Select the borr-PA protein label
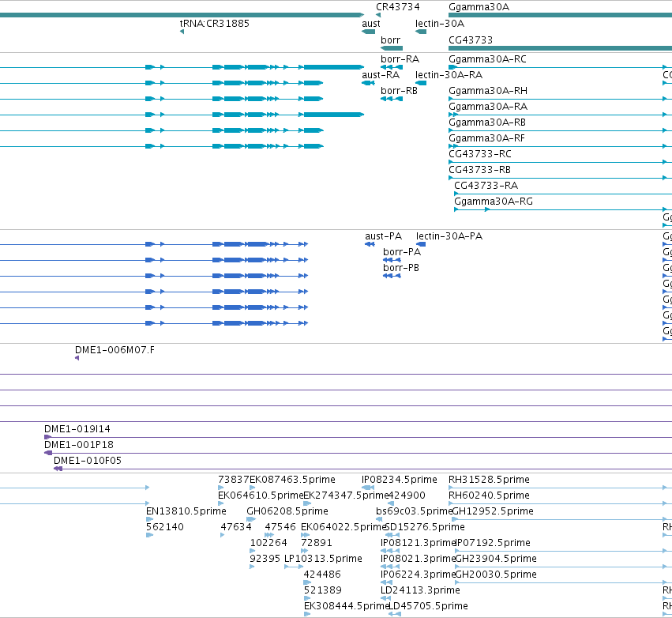This screenshot has width=672, height=618. [x=402, y=252]
